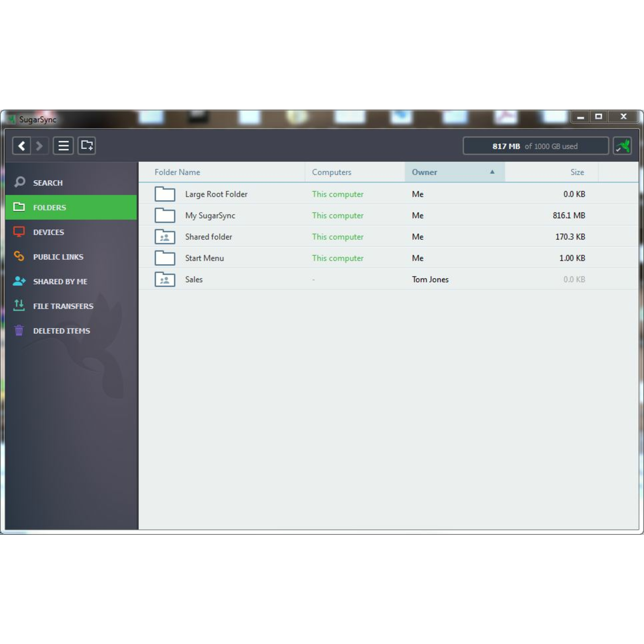Sort by the Folder Name column
Screen dimensions: 644x644
pos(222,172)
